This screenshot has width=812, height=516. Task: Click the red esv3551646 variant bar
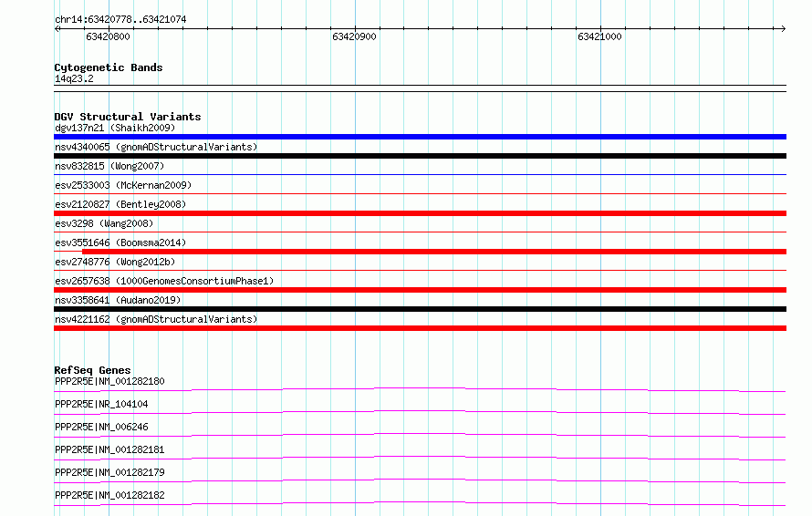tap(434, 252)
